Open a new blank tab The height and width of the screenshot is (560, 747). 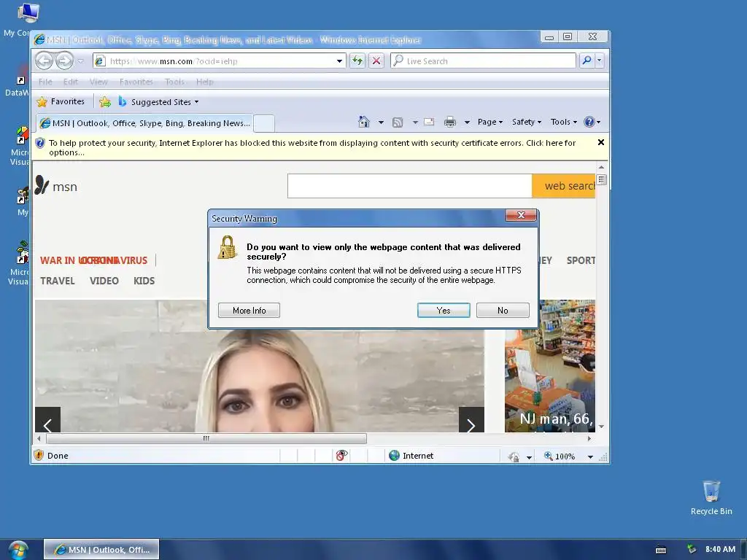click(x=264, y=123)
